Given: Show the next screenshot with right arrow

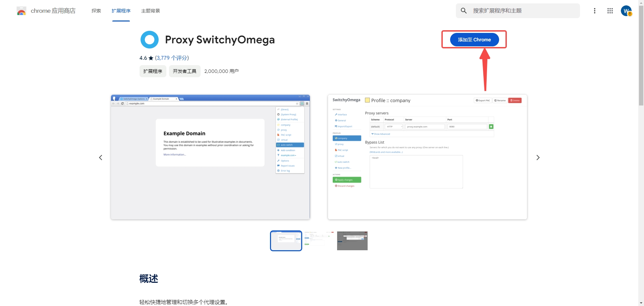Looking at the screenshot, I should tap(538, 158).
